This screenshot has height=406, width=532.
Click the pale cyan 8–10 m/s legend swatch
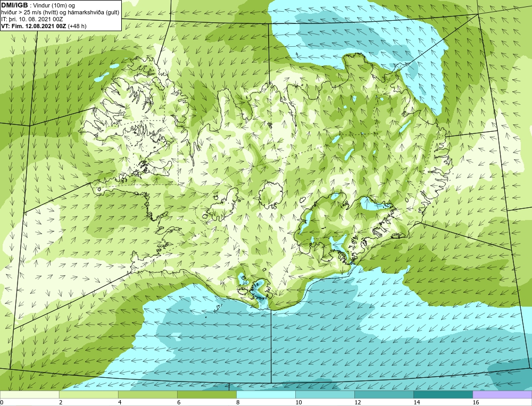coord(265,394)
